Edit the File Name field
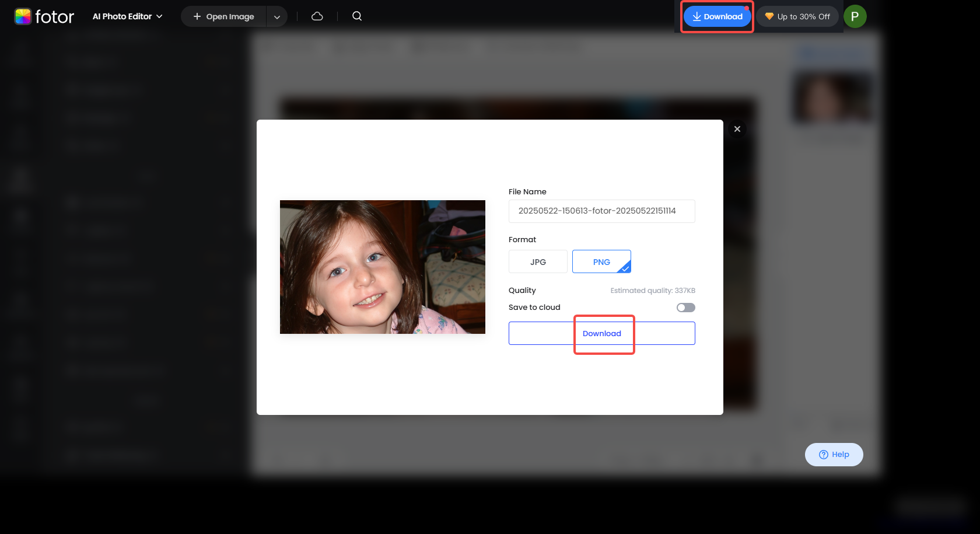 pos(602,211)
